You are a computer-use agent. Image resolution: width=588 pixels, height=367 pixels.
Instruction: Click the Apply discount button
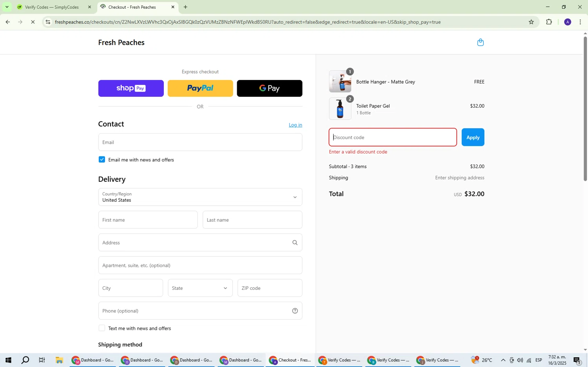click(473, 137)
